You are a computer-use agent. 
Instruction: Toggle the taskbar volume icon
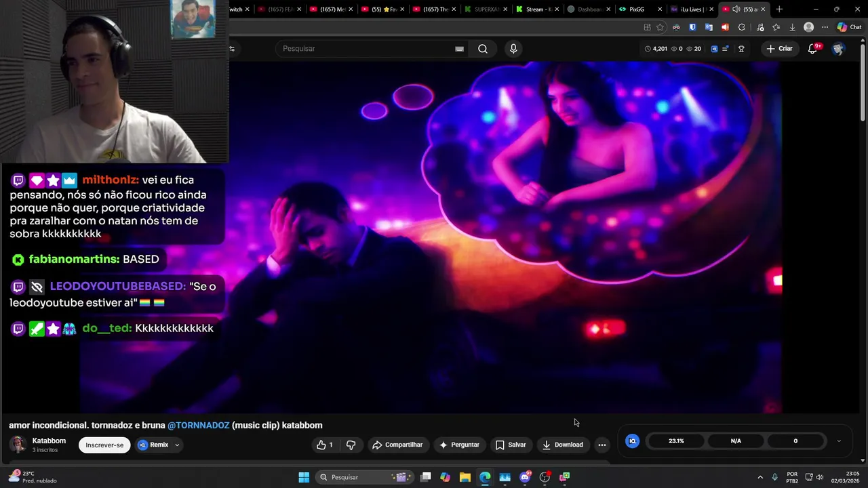pos(819,477)
